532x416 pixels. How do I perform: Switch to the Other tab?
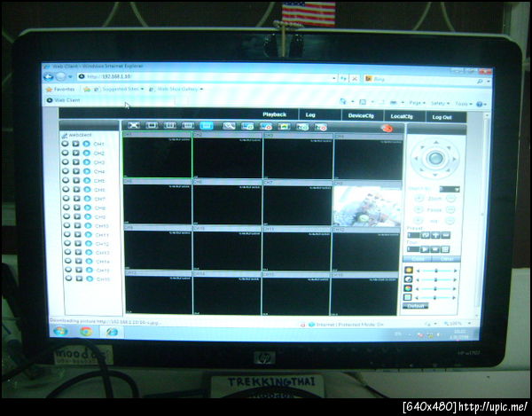coord(447,259)
